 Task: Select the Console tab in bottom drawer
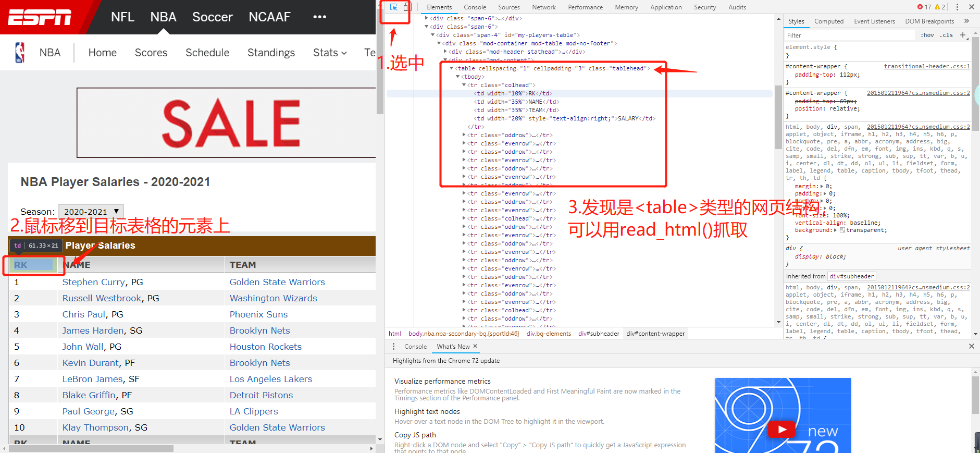[x=415, y=346]
